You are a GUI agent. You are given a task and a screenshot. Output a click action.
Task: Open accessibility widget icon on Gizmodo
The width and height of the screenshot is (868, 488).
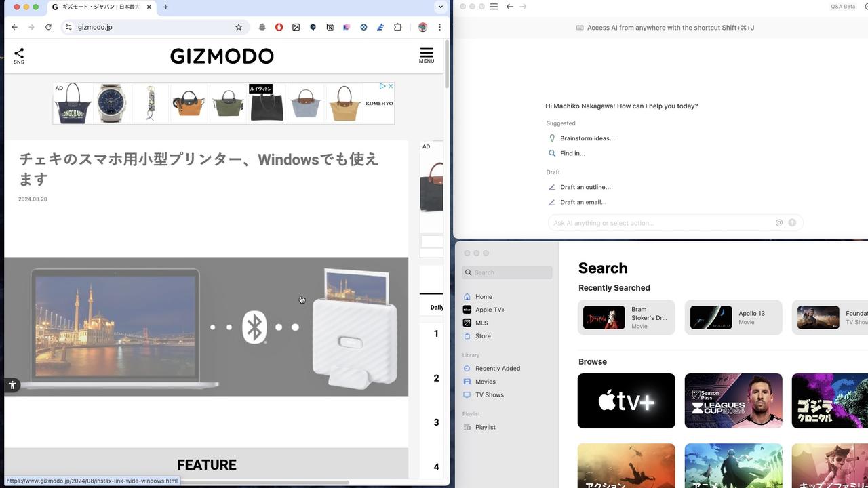(x=12, y=385)
